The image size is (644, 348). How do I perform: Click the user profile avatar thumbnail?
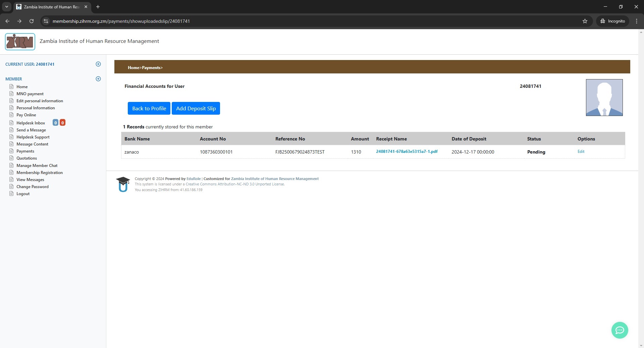pos(604,98)
